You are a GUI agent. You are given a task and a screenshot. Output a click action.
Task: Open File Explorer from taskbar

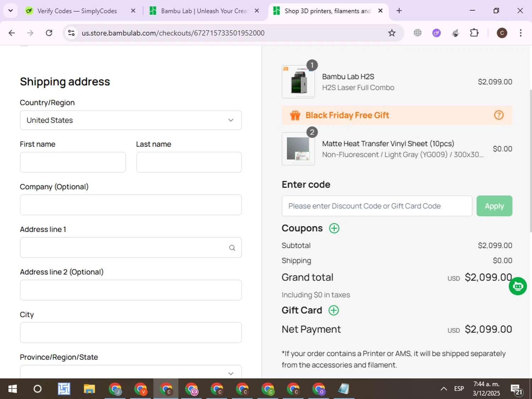pos(89,389)
